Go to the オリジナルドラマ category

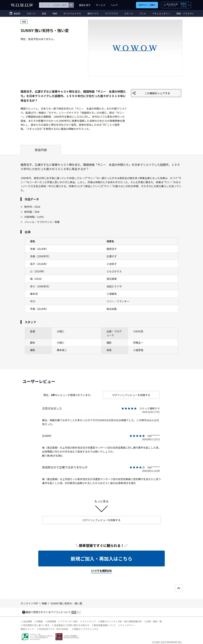72,13
